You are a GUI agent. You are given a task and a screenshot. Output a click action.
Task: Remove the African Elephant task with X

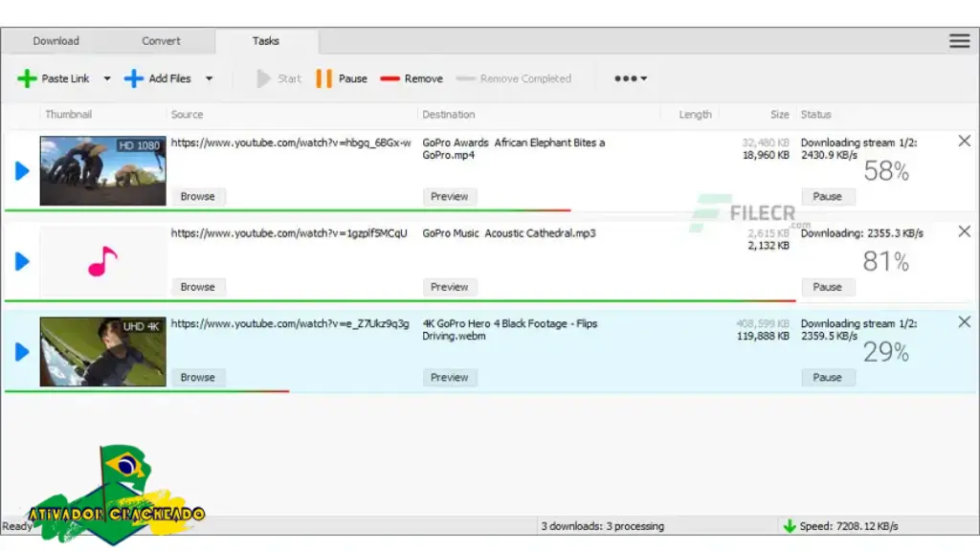click(965, 142)
